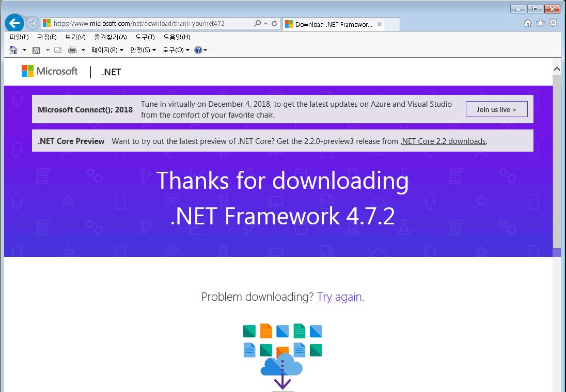Click the Join us live button
This screenshot has height=392, width=566.
point(496,109)
